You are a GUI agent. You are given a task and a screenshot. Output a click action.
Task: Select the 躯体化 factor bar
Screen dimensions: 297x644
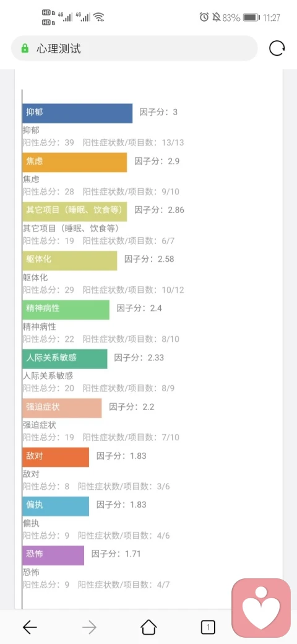tap(69, 261)
